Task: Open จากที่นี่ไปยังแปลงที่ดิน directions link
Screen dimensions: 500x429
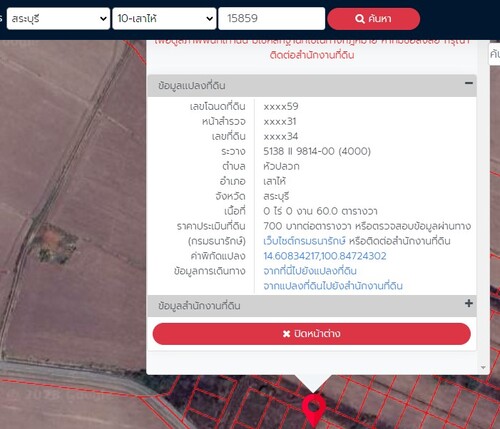Action: [x=310, y=271]
